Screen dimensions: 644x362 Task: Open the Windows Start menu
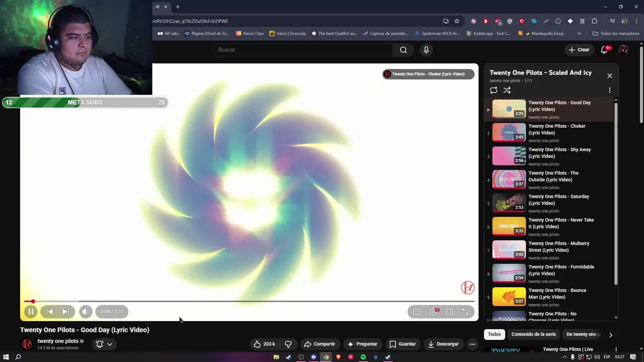pyautogui.click(x=6, y=357)
